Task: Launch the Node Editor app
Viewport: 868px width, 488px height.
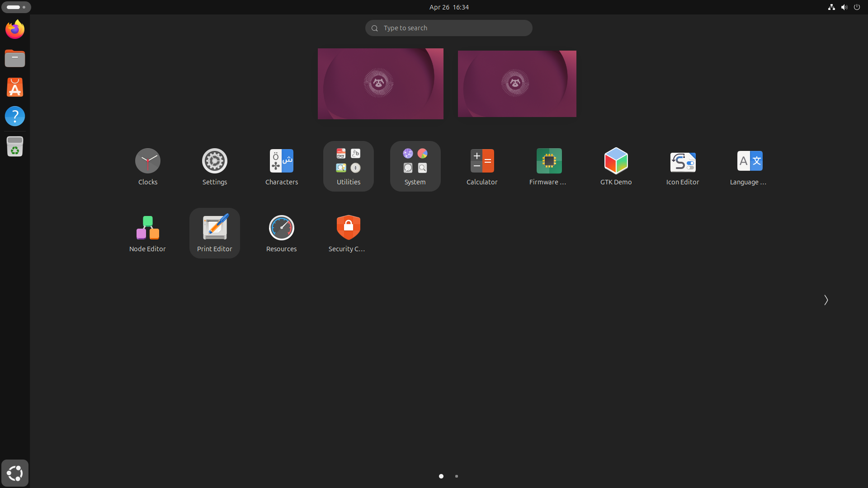Action: (148, 233)
